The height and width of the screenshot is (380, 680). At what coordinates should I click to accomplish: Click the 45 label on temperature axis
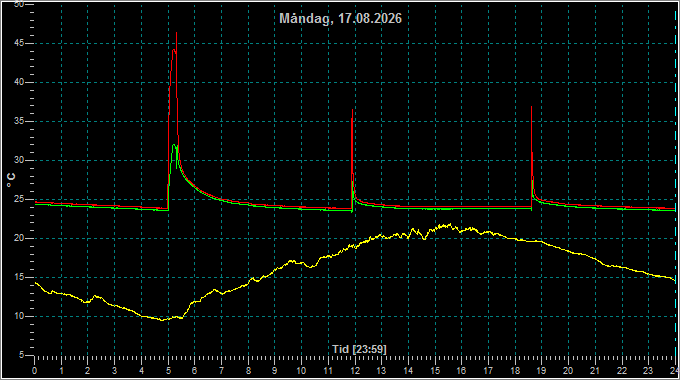(x=18, y=43)
